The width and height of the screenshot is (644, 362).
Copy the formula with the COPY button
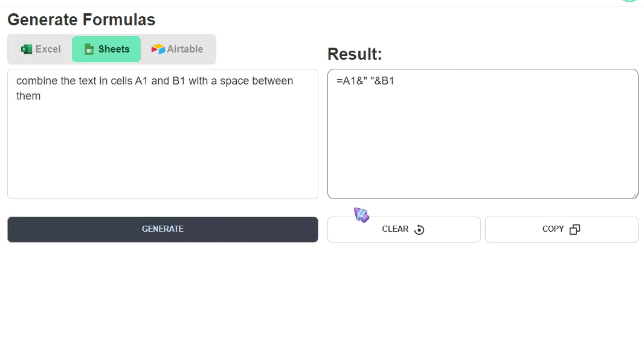tap(561, 230)
